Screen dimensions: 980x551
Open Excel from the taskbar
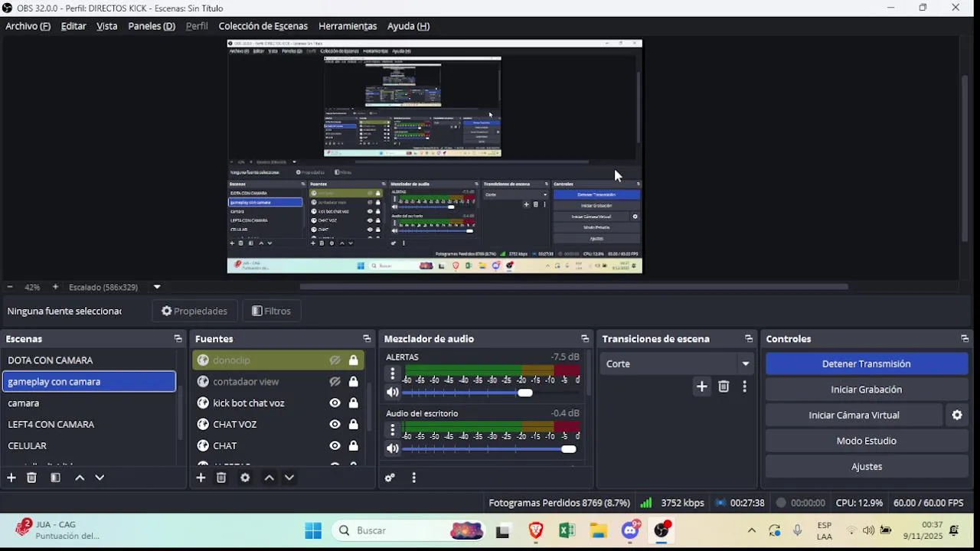tap(567, 530)
